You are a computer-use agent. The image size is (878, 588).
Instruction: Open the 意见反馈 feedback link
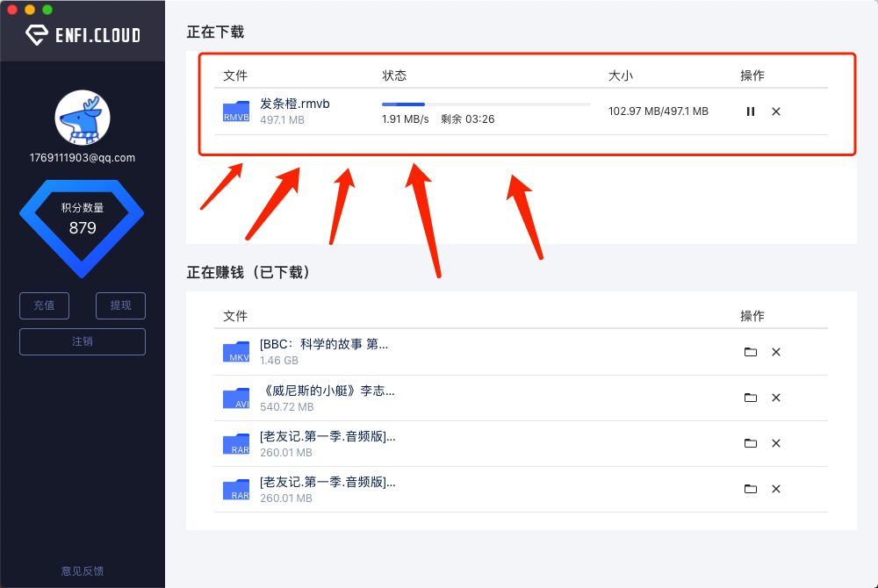pos(83,571)
